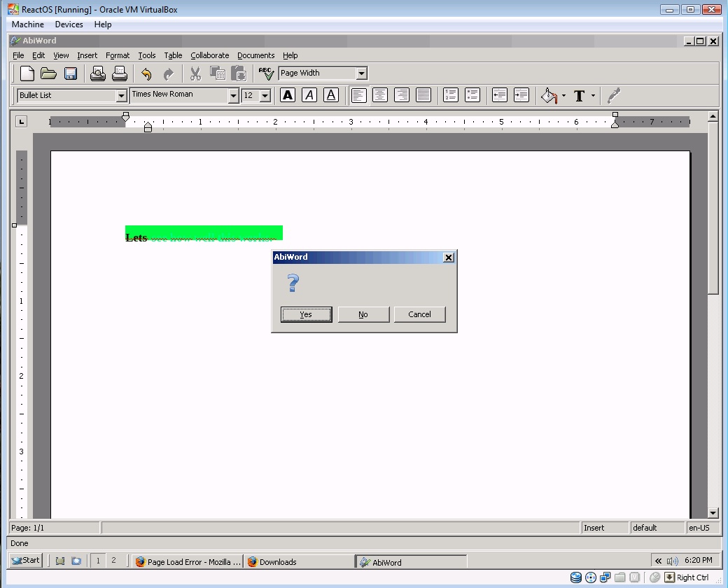Click Yes in the AbiWord dialog
The height and width of the screenshot is (588, 728).
306,314
